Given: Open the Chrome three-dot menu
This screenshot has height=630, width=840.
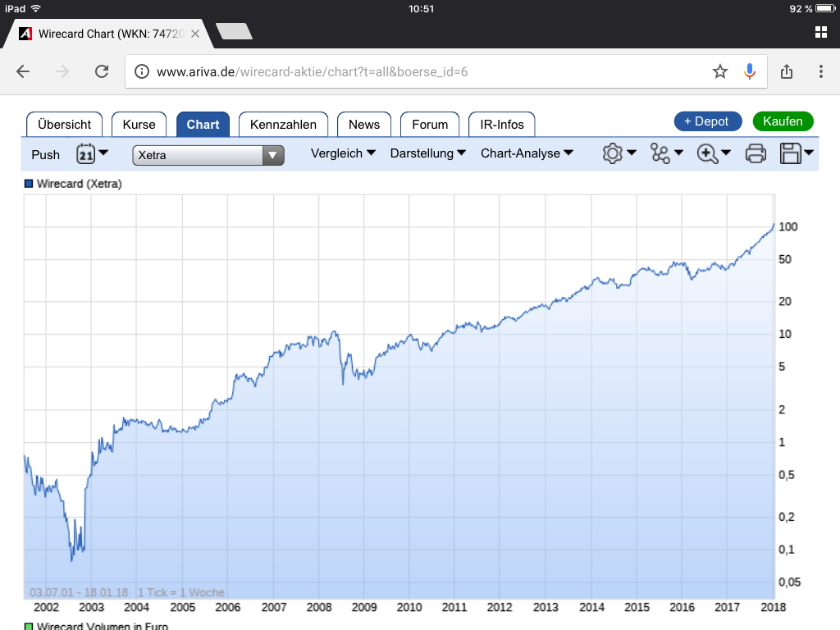Looking at the screenshot, I should coord(820,71).
